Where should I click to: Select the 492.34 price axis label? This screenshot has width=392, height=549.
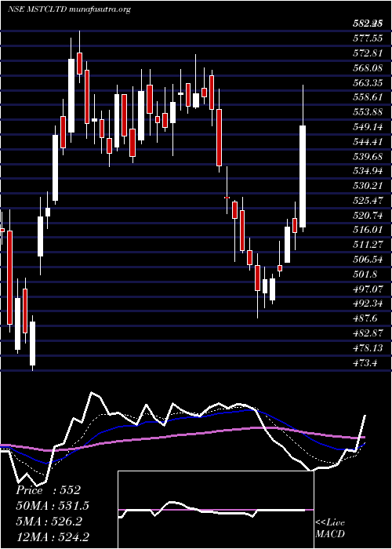(x=367, y=304)
